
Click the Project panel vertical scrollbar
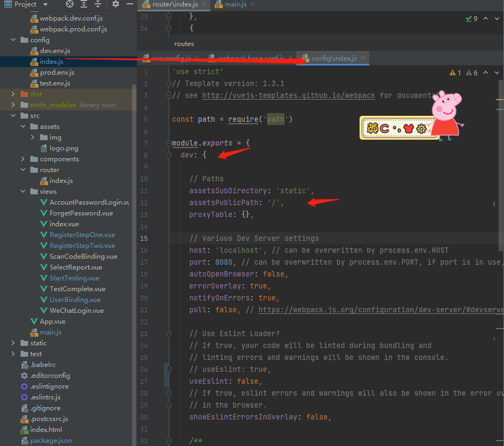pos(134,264)
